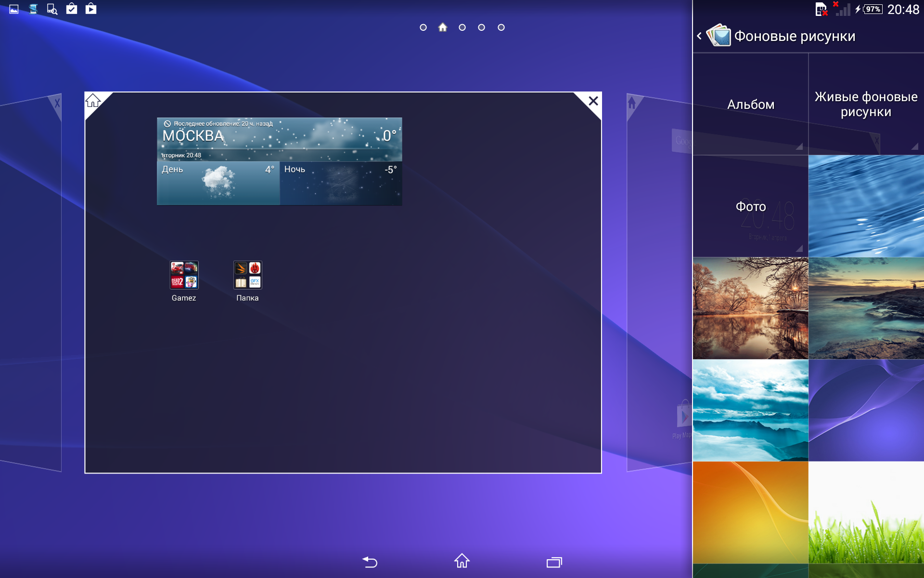
Task: Tap the last-update refresh icon on weather widget
Action: [167, 124]
